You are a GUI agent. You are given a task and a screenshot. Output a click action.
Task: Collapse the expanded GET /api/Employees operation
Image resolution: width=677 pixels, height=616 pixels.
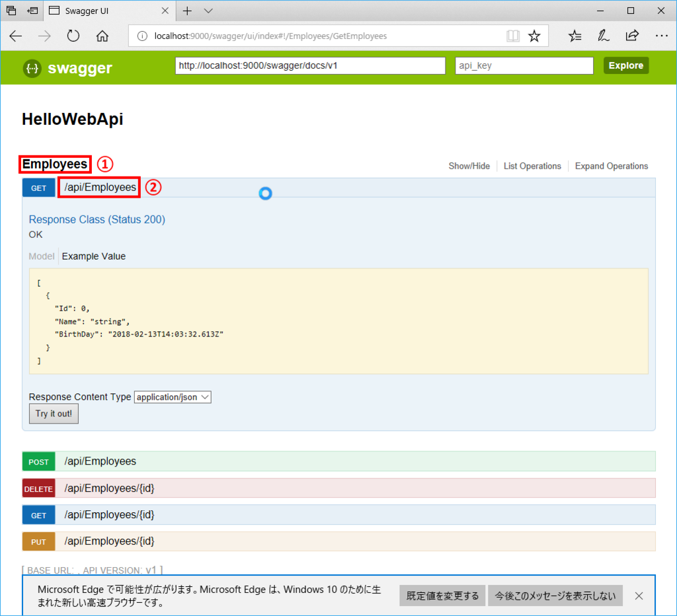[99, 187]
